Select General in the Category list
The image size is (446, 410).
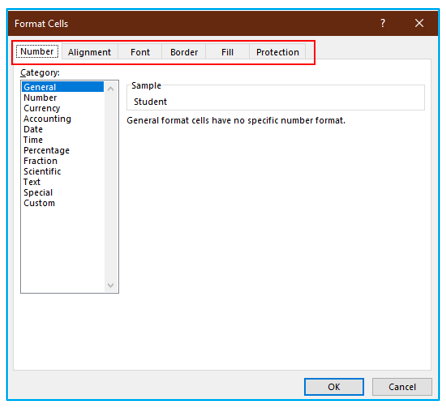coord(63,87)
